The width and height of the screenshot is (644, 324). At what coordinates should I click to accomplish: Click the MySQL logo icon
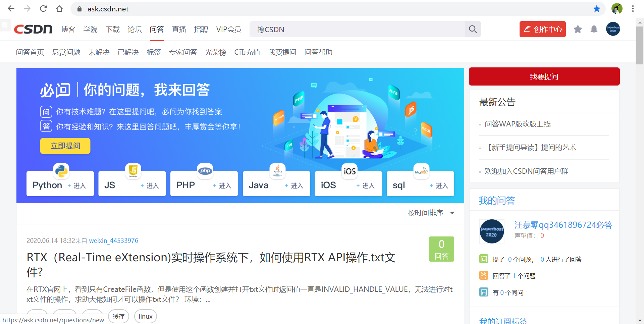pyautogui.click(x=421, y=171)
